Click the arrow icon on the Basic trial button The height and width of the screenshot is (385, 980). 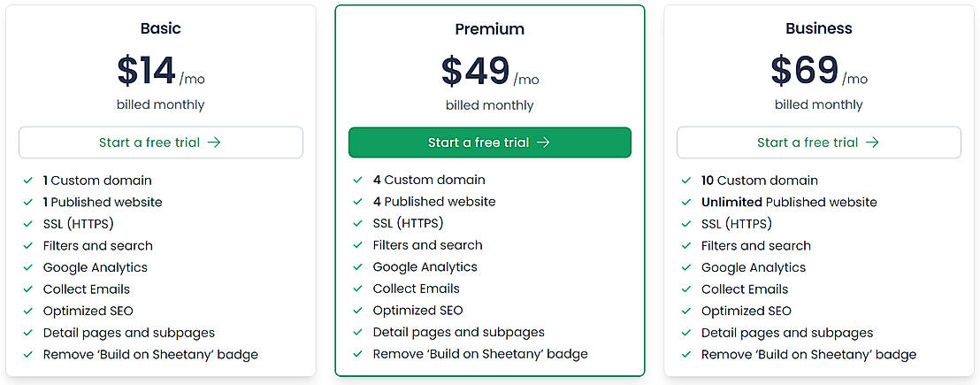[x=214, y=142]
